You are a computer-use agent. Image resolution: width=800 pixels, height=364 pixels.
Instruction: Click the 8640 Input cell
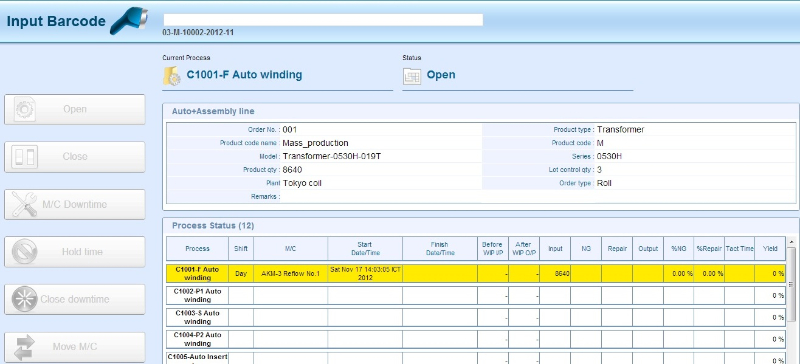(x=555, y=274)
